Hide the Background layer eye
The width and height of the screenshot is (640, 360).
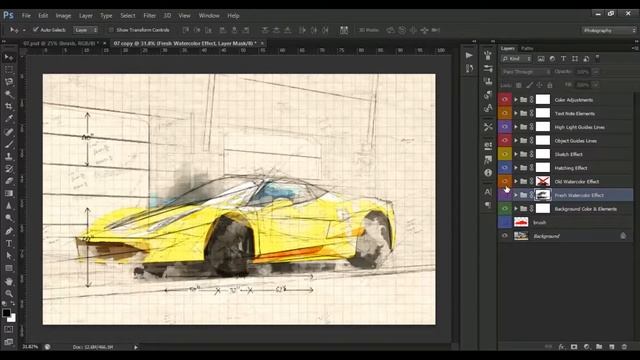tap(505, 236)
